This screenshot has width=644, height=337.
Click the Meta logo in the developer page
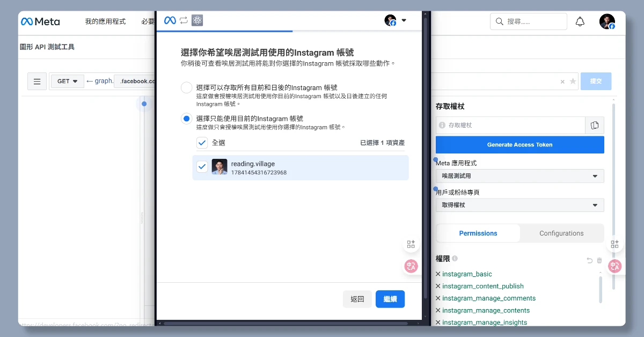click(40, 21)
